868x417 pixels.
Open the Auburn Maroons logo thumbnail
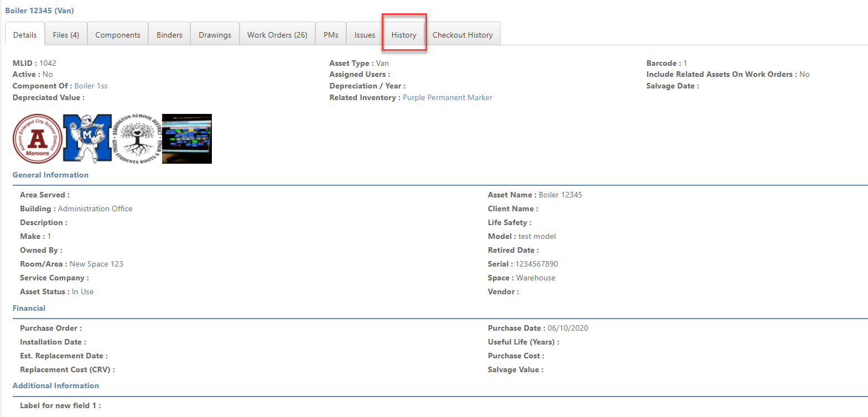37,139
